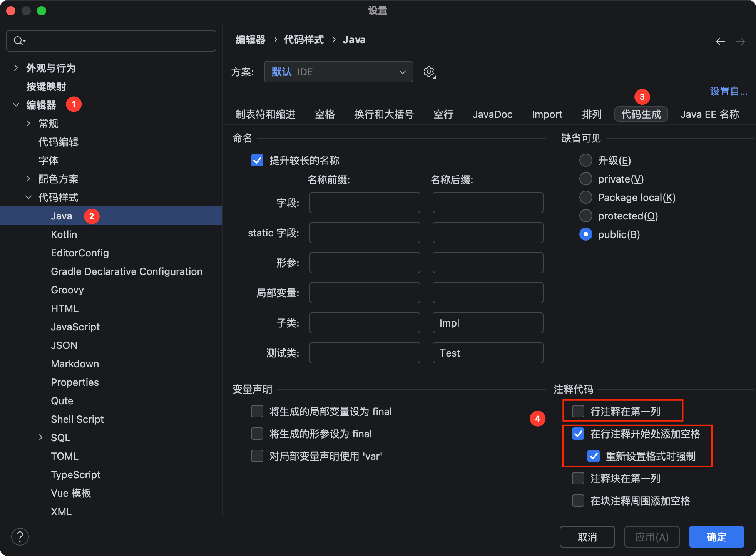
Task: Click the Set from link
Action: tap(728, 92)
